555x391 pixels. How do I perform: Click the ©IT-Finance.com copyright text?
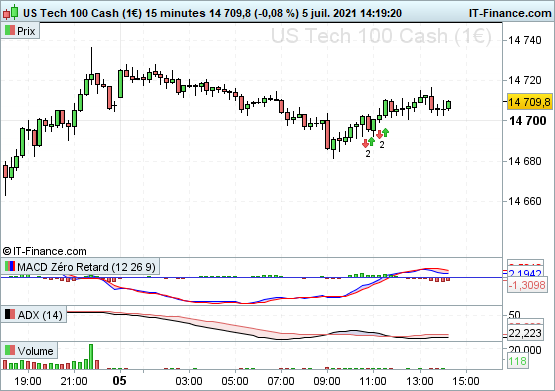click(x=45, y=251)
